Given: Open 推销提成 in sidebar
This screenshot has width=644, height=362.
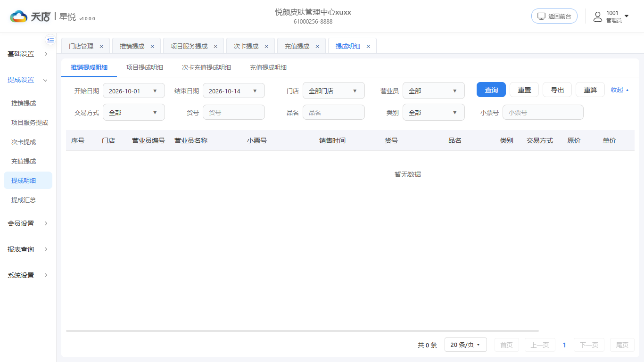Looking at the screenshot, I should (x=28, y=103).
